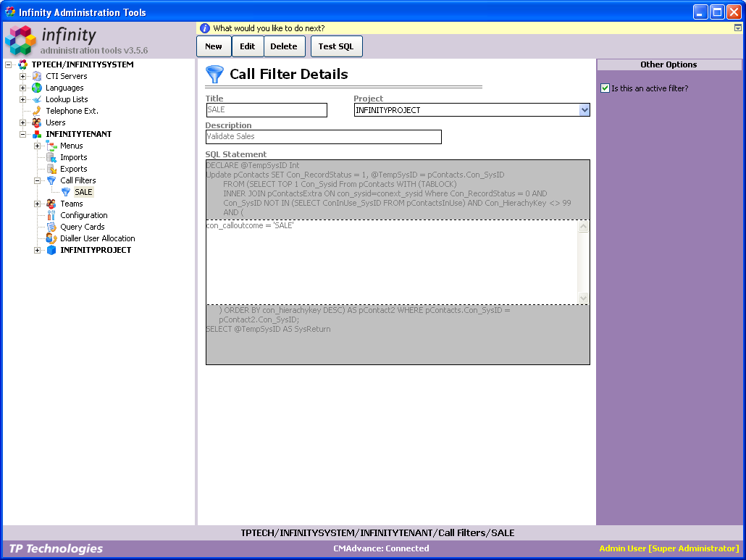746x560 pixels.
Task: Click the Test SQL button
Action: point(336,46)
